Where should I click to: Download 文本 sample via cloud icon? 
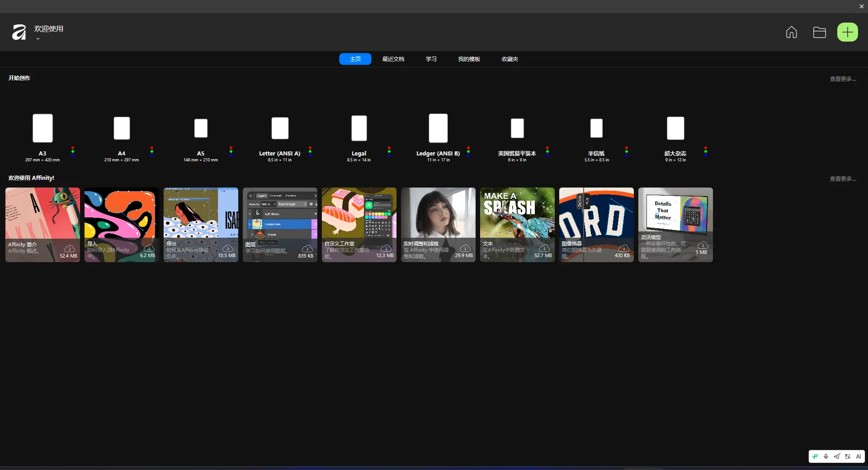tap(544, 249)
